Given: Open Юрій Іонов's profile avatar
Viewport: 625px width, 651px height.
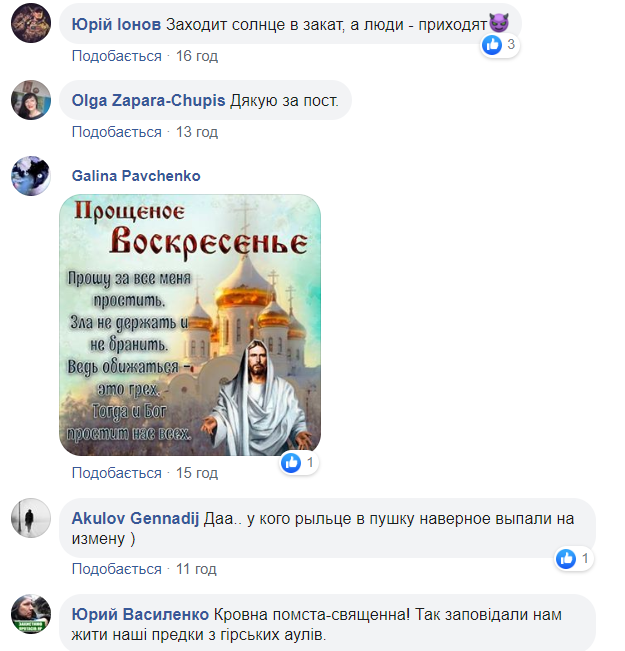Looking at the screenshot, I should coord(31,23).
